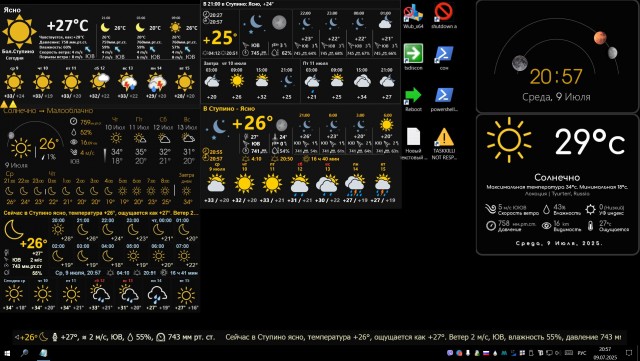Click the Среда, 9 Июля, 2025 footer
Image resolution: width=640 pixels, height=361 pixels.
(558, 243)
